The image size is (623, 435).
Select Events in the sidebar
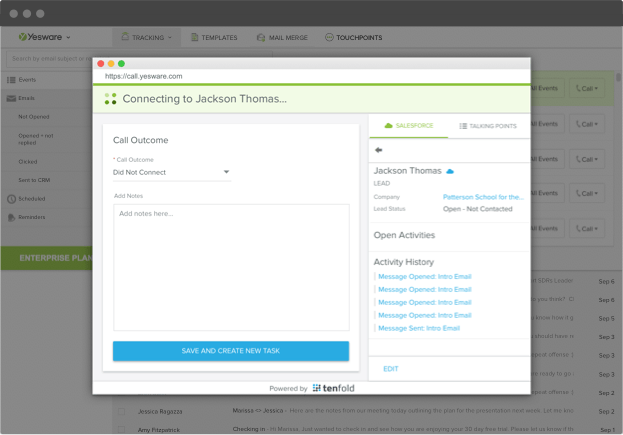pyautogui.click(x=27, y=80)
